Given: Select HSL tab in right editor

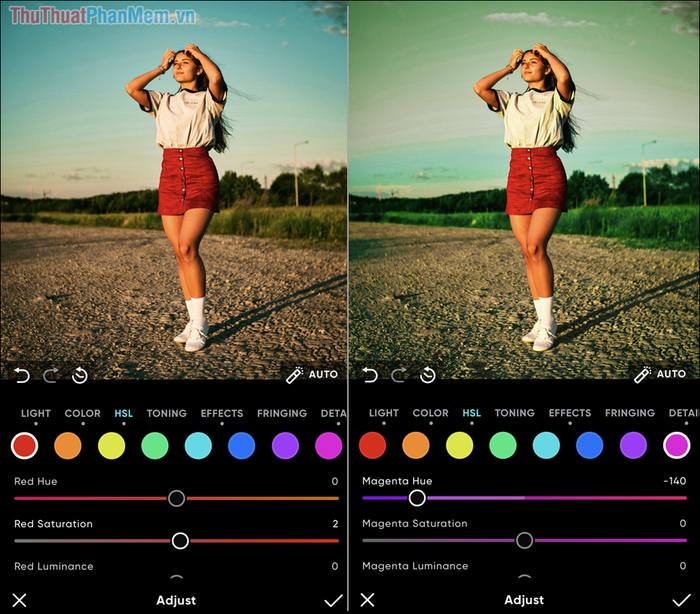Looking at the screenshot, I should (x=471, y=413).
